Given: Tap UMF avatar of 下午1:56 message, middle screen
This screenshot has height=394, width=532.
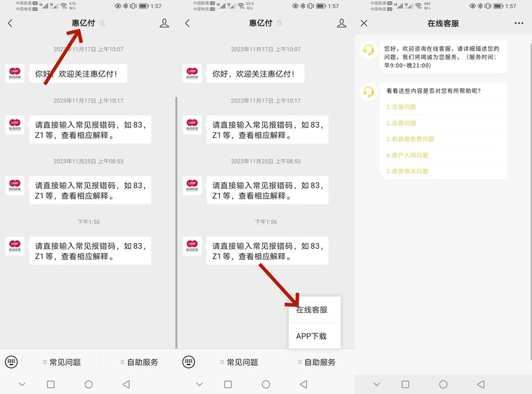Looking at the screenshot, I should coord(192,246).
